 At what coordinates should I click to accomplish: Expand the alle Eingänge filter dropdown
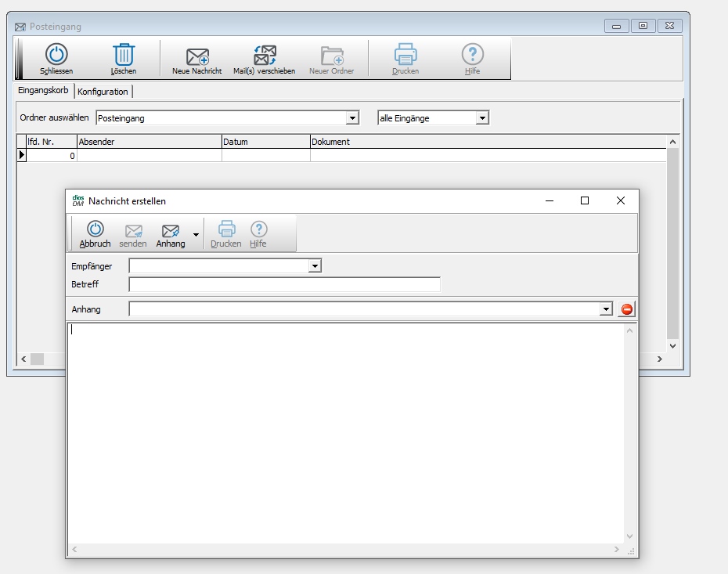(x=482, y=118)
